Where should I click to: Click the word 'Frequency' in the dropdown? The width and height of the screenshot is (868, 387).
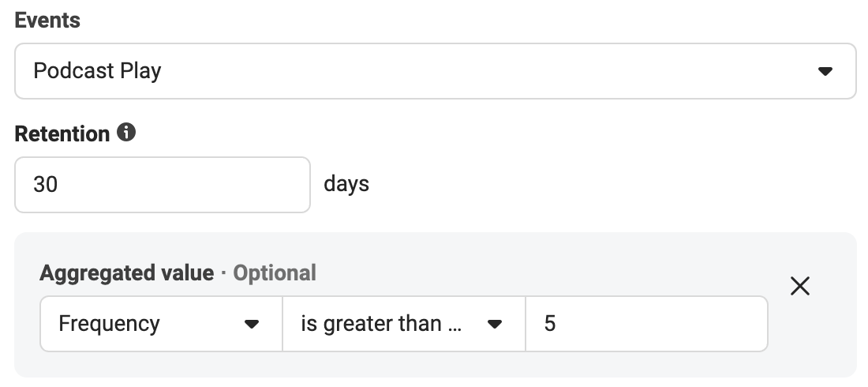109,324
